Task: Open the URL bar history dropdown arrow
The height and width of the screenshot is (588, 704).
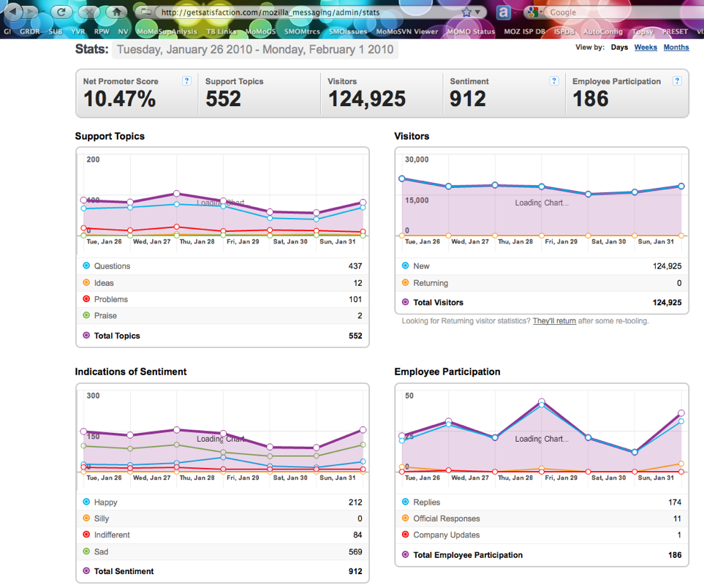Action: (x=477, y=12)
